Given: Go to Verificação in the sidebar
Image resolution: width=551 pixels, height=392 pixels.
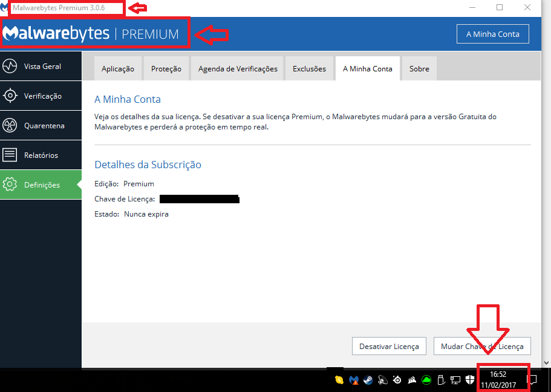Looking at the screenshot, I should [41, 96].
